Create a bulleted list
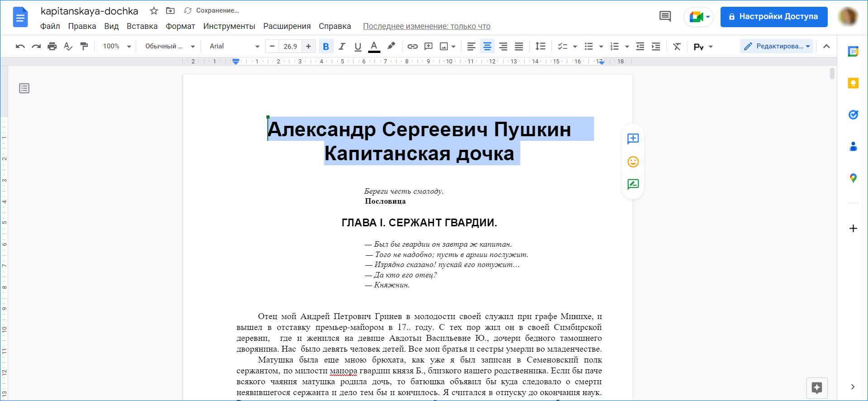868x401 pixels. point(588,46)
